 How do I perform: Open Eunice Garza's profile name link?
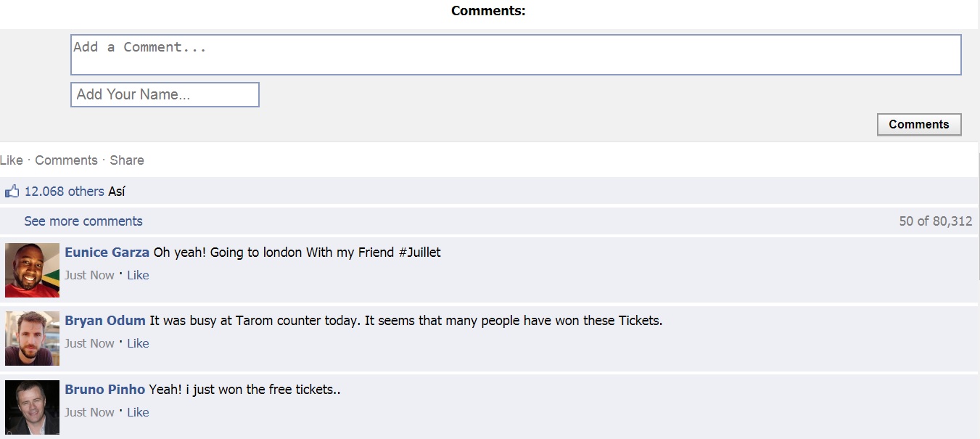107,253
